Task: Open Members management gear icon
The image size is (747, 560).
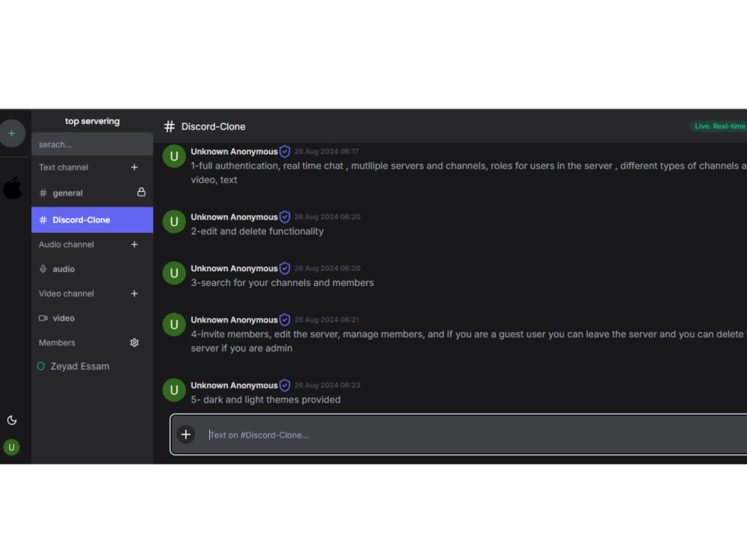Action: pyautogui.click(x=134, y=343)
